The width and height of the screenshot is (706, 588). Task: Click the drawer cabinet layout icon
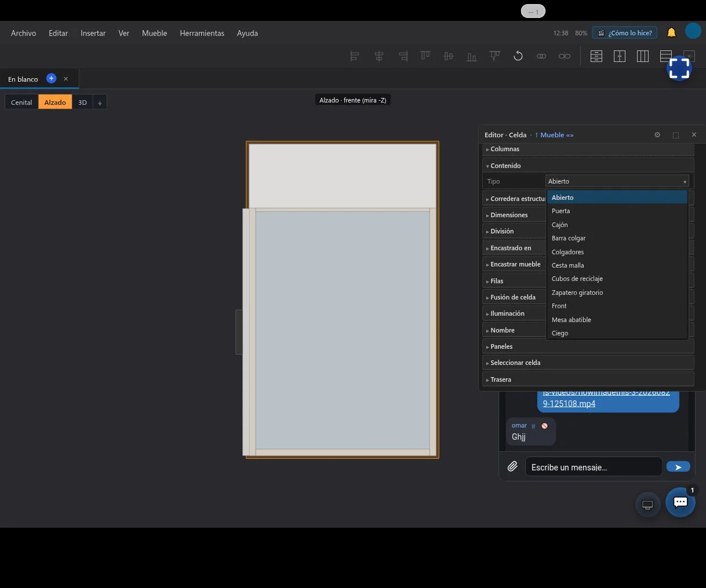click(x=596, y=56)
